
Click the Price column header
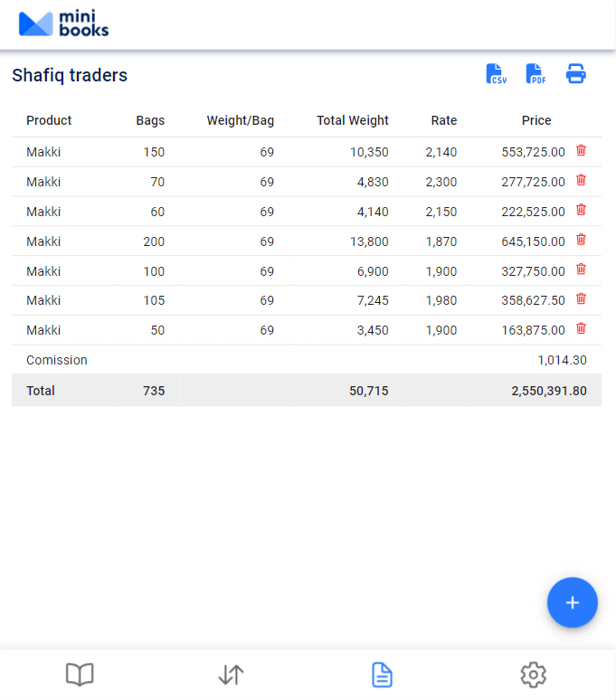pyautogui.click(x=536, y=120)
